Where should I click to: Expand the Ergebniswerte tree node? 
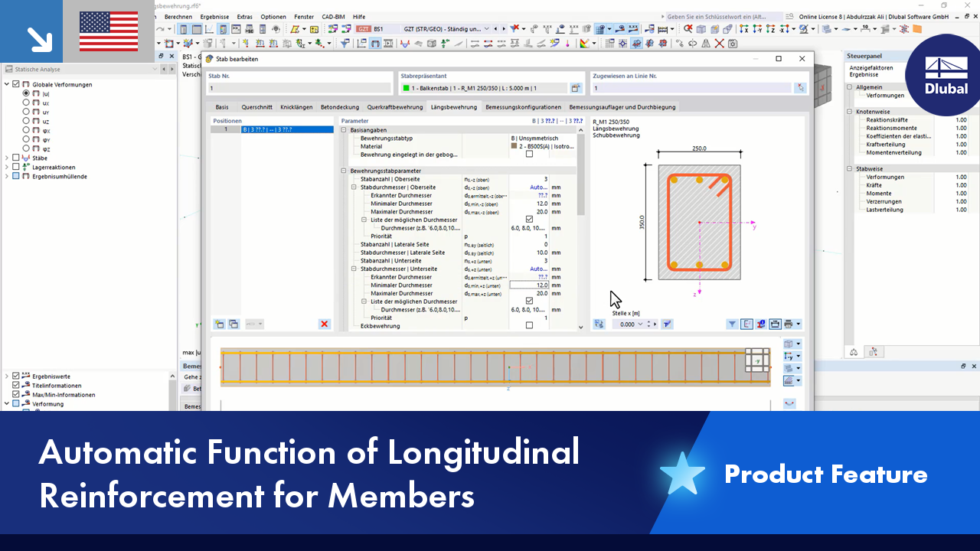(x=8, y=377)
